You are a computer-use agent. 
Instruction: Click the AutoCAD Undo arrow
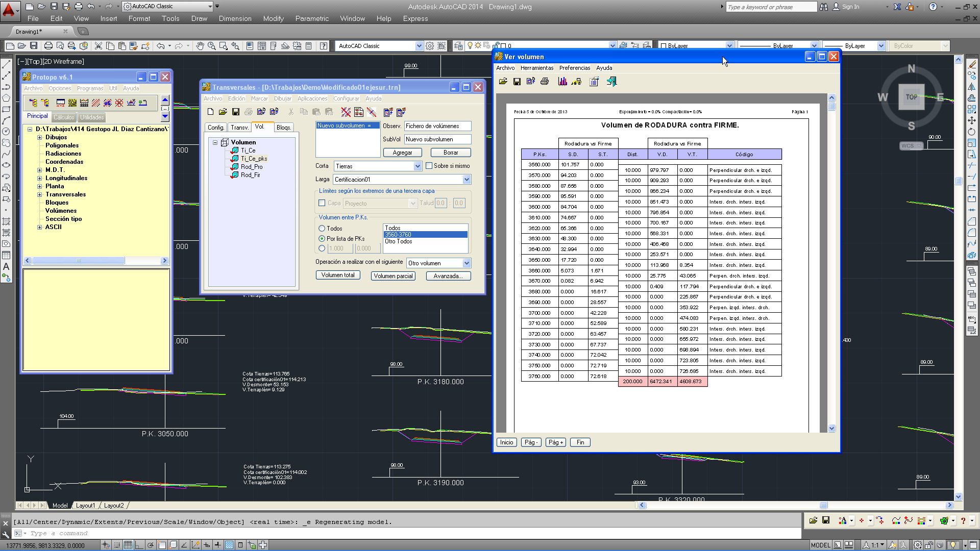coord(161,46)
